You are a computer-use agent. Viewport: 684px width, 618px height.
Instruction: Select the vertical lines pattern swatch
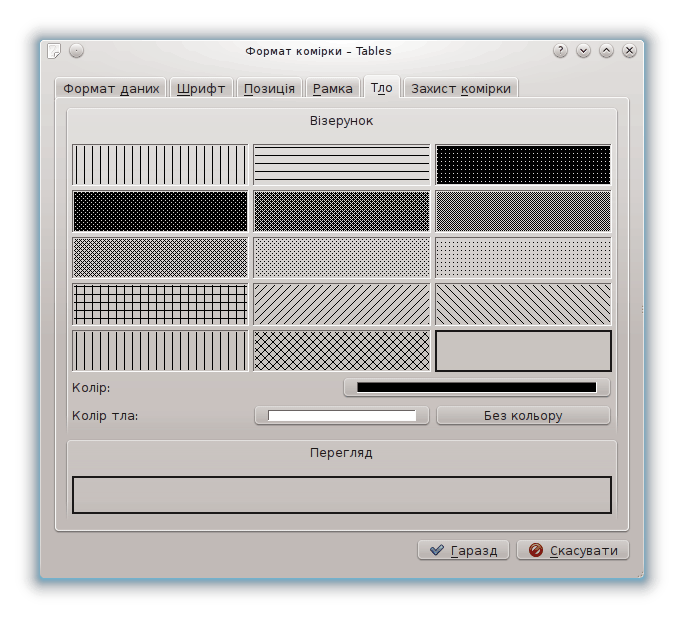(x=160, y=165)
